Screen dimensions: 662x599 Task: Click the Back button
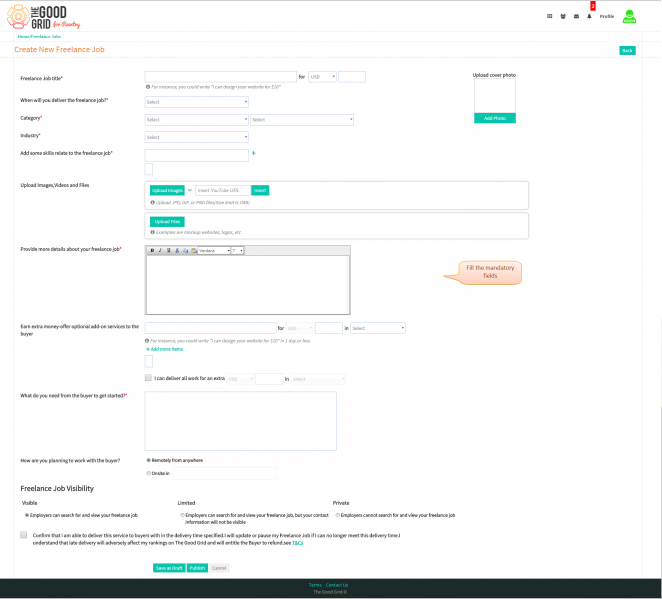(x=627, y=51)
